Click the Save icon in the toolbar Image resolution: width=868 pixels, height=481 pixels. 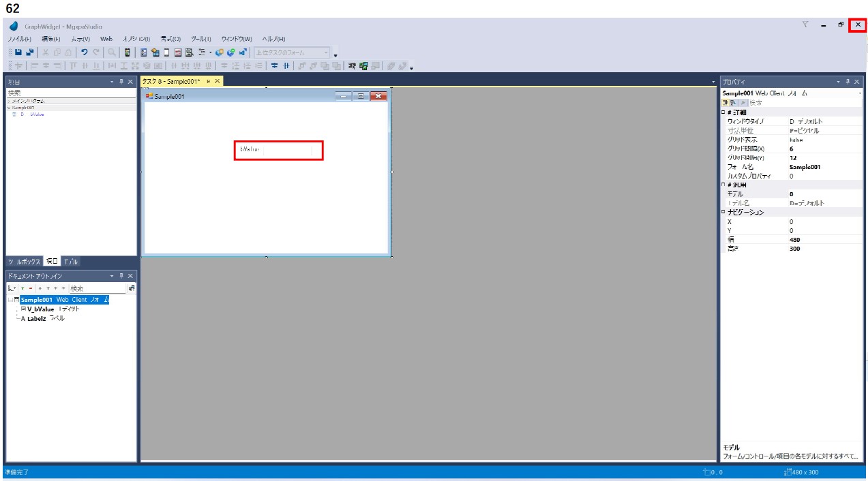[x=19, y=52]
